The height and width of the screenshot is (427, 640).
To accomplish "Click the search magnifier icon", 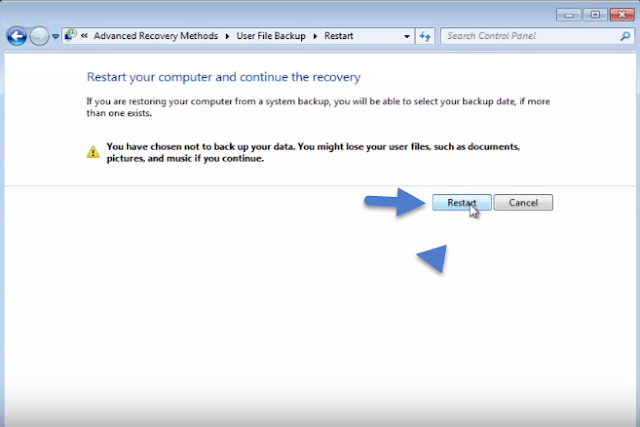I will coord(625,36).
